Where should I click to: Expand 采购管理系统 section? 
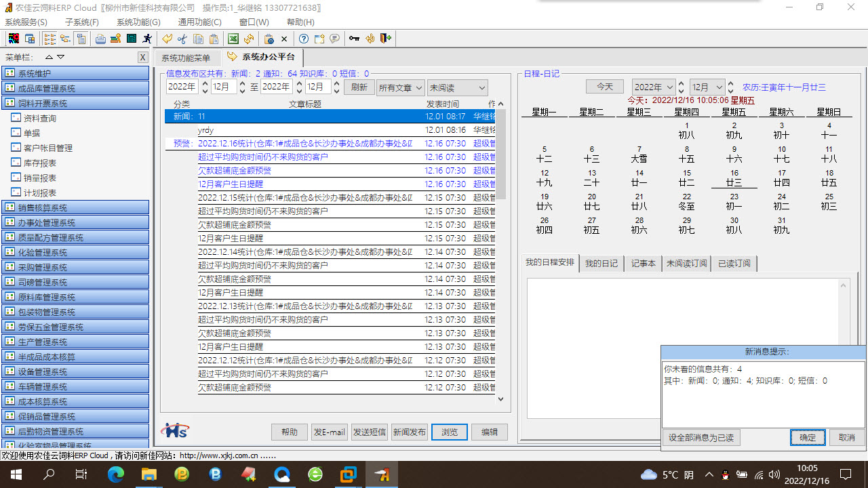tap(76, 267)
